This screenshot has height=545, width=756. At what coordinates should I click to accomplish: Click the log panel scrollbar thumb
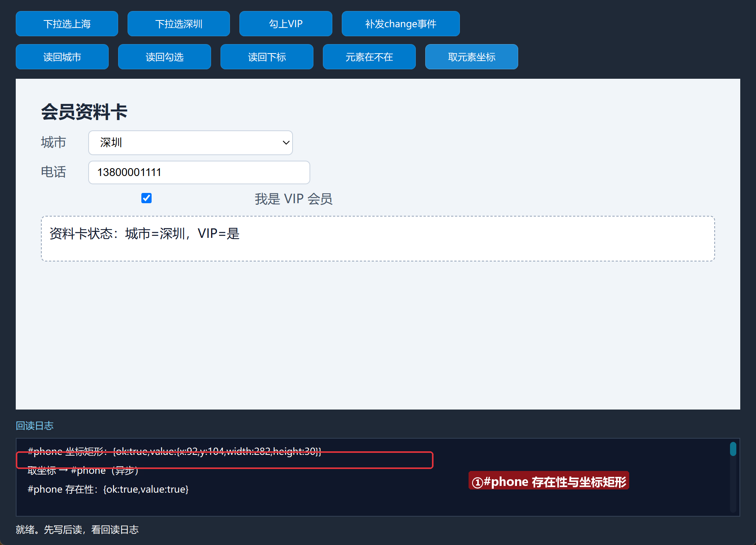(x=733, y=449)
